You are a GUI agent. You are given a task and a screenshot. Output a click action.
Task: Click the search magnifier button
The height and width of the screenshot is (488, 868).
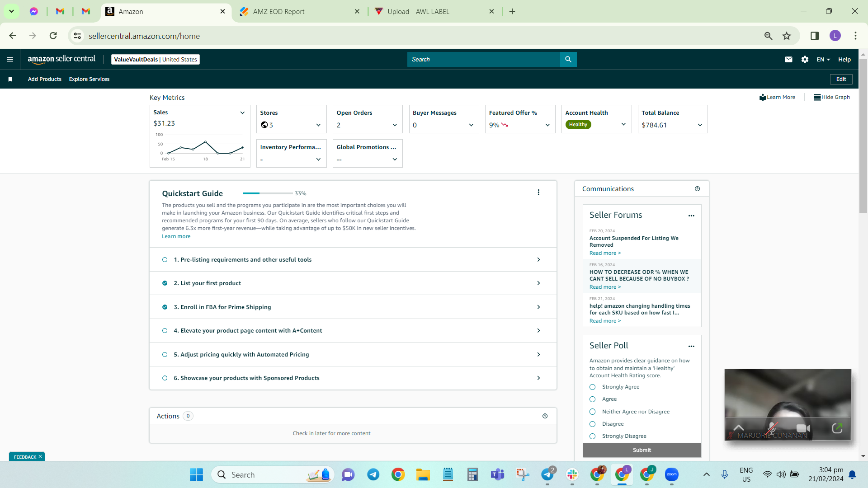click(x=568, y=59)
